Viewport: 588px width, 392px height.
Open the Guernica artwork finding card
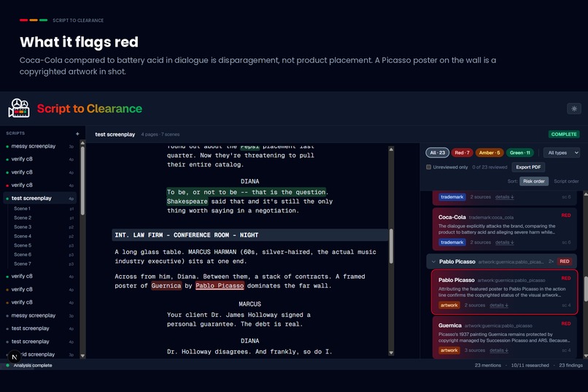pyautogui.click(x=503, y=337)
